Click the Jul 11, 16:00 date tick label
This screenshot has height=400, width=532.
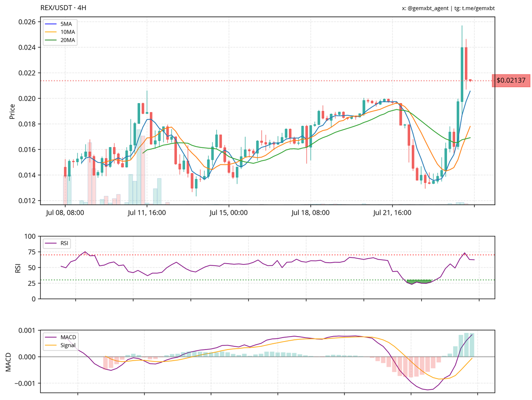coord(146,213)
